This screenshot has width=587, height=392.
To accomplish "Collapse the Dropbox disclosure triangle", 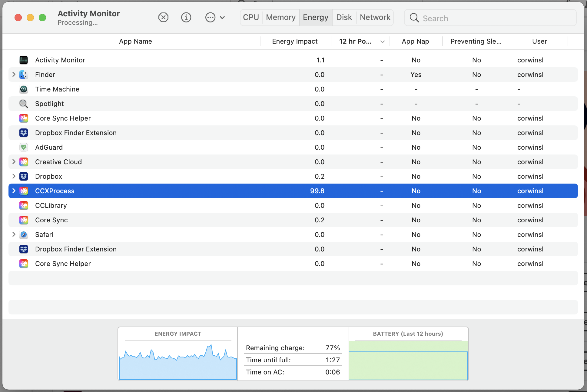I will [x=14, y=176].
